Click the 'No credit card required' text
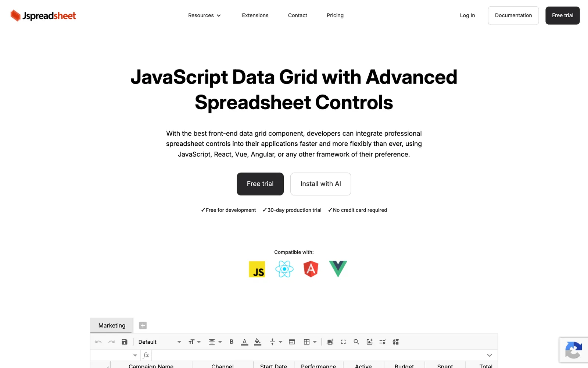 (360, 210)
